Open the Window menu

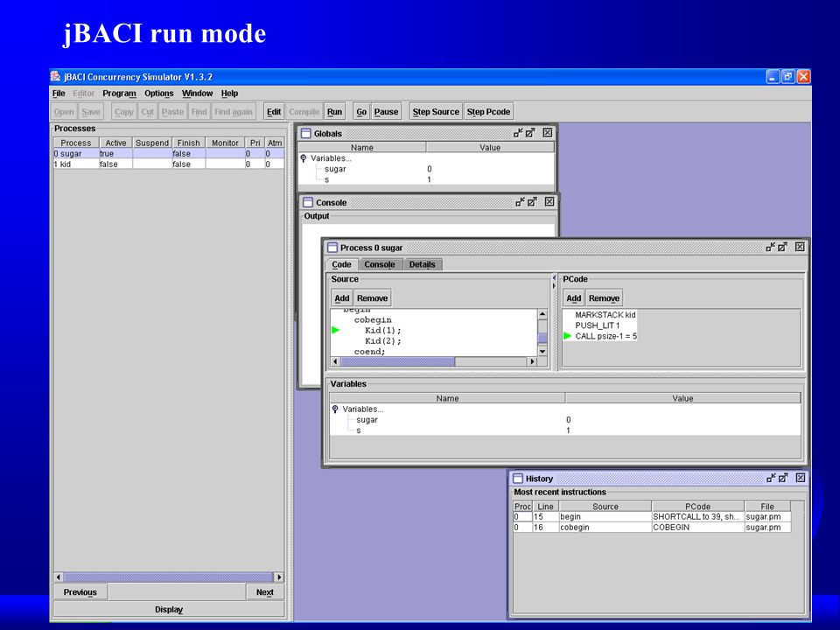click(197, 94)
